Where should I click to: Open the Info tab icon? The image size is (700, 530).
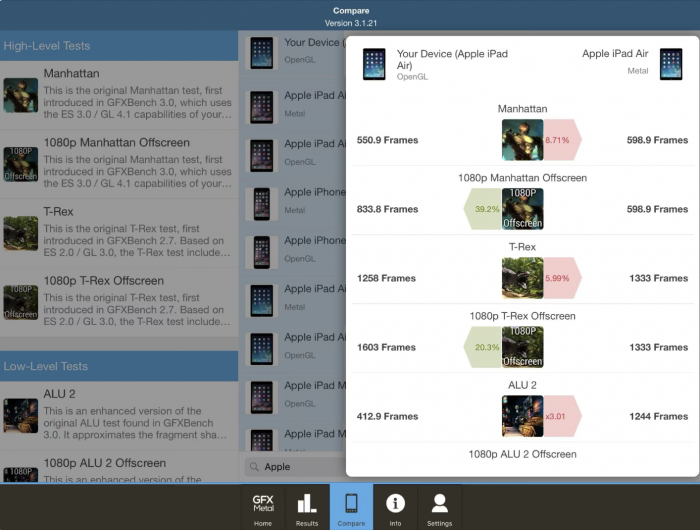pyautogui.click(x=395, y=507)
